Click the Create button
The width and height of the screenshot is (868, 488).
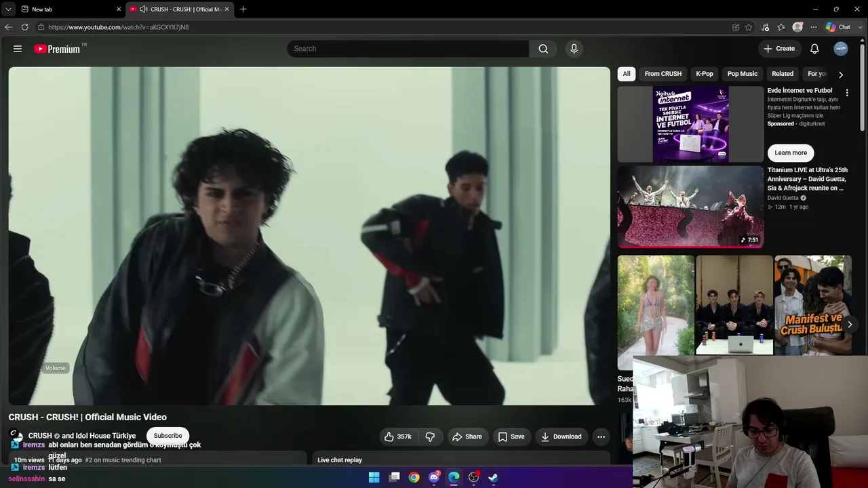pyautogui.click(x=779, y=49)
